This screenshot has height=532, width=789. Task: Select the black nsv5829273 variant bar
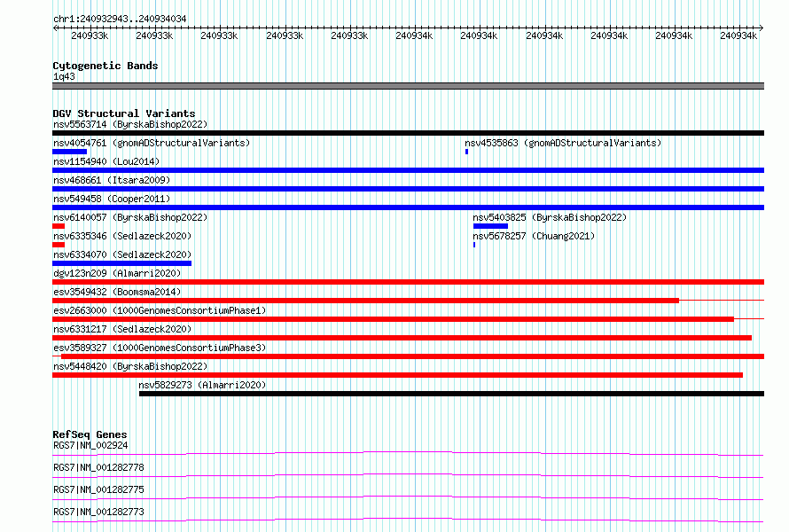[x=451, y=394]
